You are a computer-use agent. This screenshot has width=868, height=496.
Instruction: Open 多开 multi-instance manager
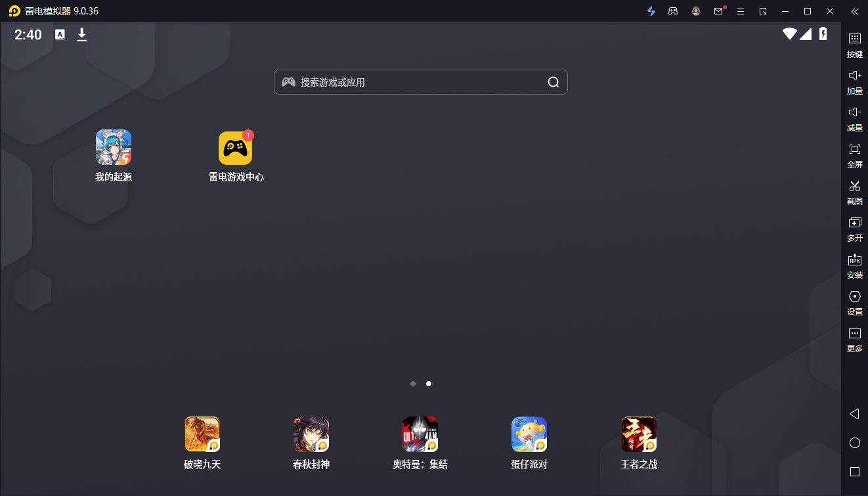pos(855,229)
